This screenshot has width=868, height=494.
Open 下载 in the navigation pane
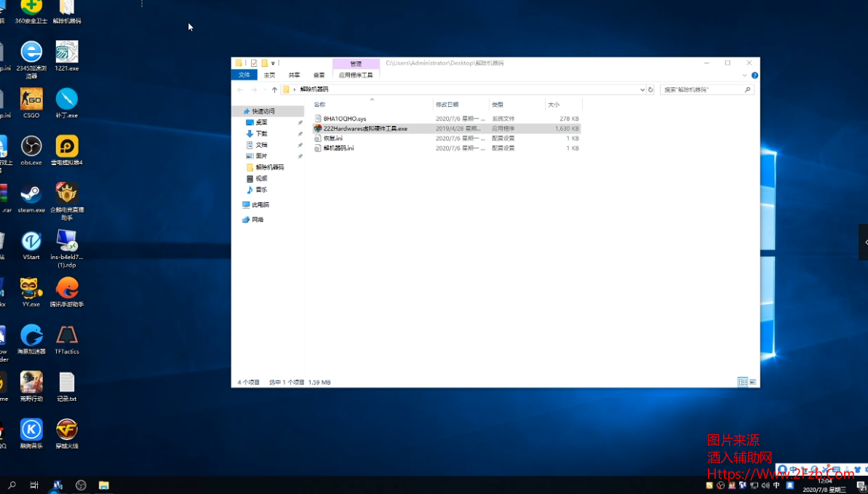(261, 133)
